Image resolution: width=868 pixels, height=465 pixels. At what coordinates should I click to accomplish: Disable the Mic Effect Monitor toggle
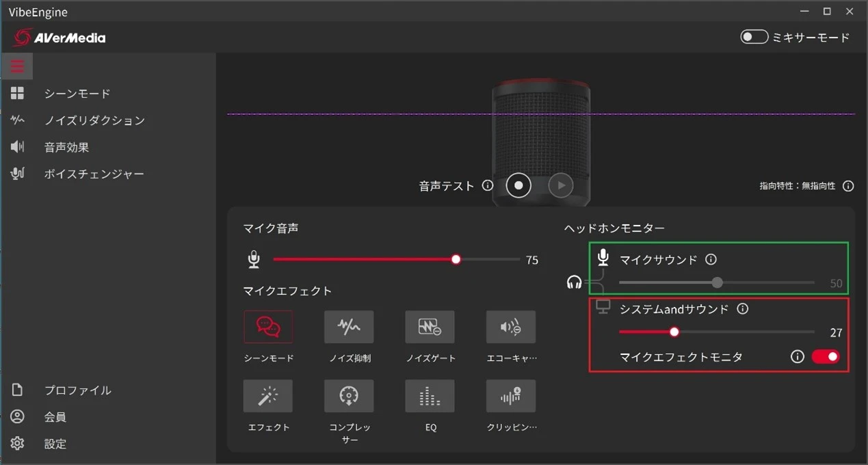coord(825,356)
